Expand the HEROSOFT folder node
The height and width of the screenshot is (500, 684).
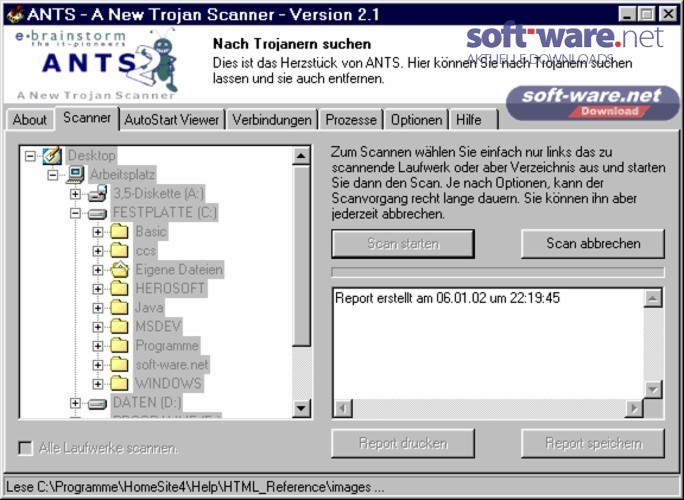pos(98,289)
